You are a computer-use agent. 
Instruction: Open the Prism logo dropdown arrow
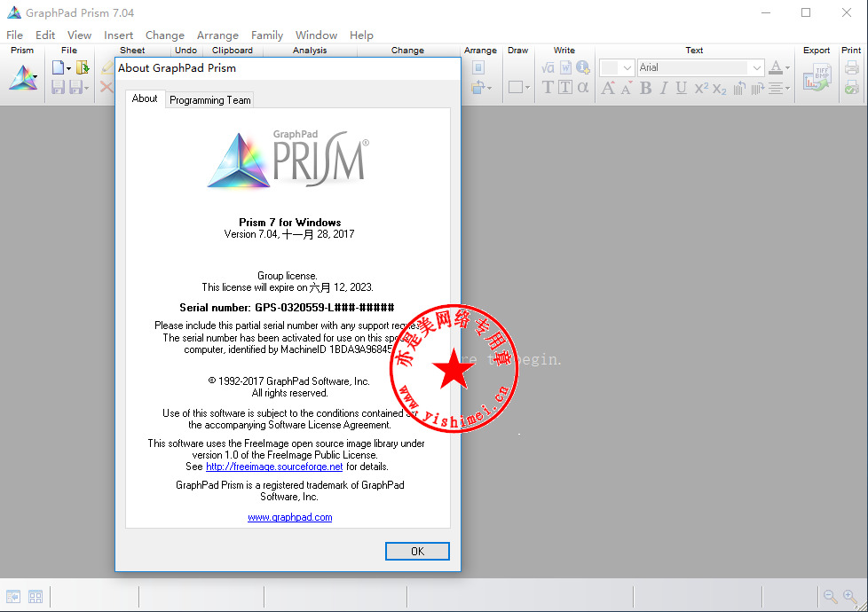coord(36,77)
